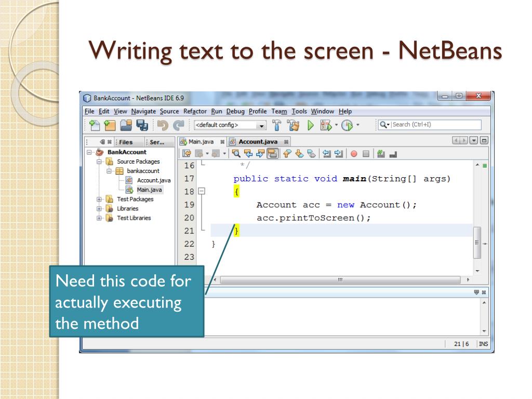The image size is (532, 399).
Task: Switch to the Files panel tab
Action: pos(126,142)
